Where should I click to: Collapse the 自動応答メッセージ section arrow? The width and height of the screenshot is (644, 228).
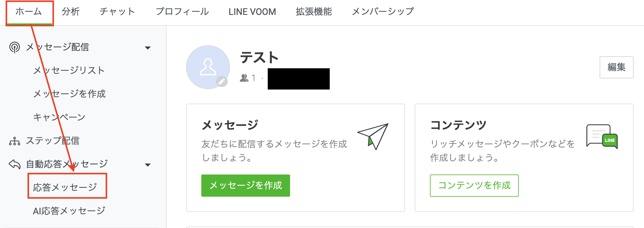148,165
